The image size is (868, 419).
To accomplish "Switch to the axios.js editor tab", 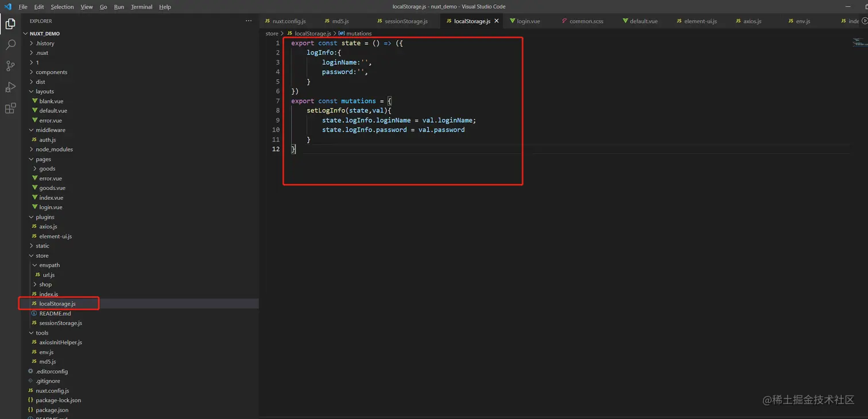I will pos(752,21).
